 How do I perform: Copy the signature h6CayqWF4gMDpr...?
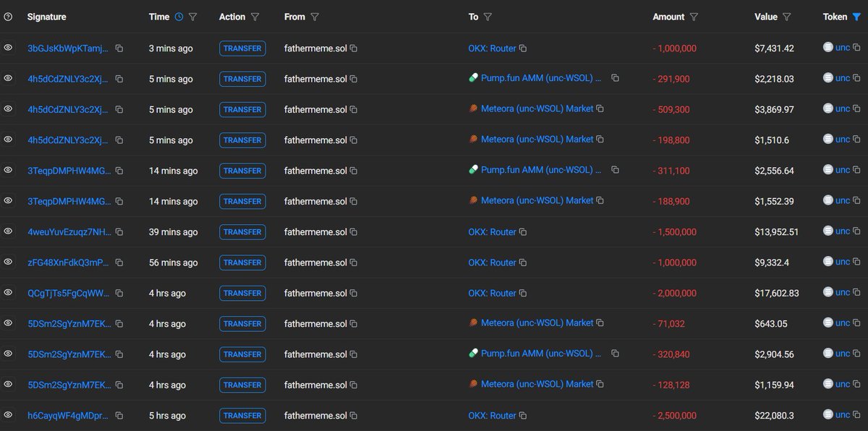click(119, 416)
